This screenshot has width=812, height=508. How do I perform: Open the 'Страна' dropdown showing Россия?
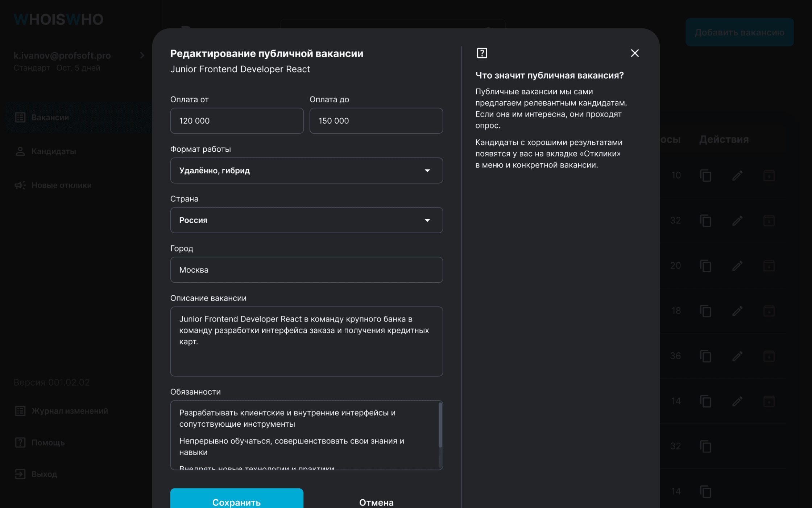coord(306,220)
